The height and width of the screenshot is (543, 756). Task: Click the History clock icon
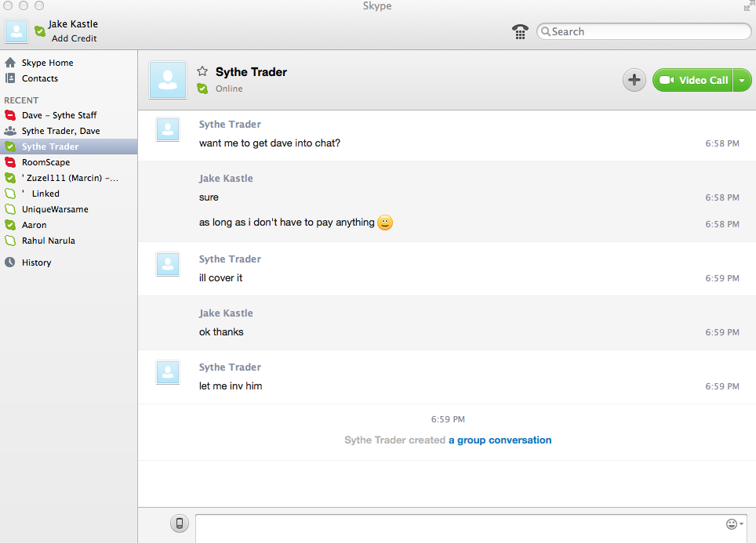tap(9, 262)
